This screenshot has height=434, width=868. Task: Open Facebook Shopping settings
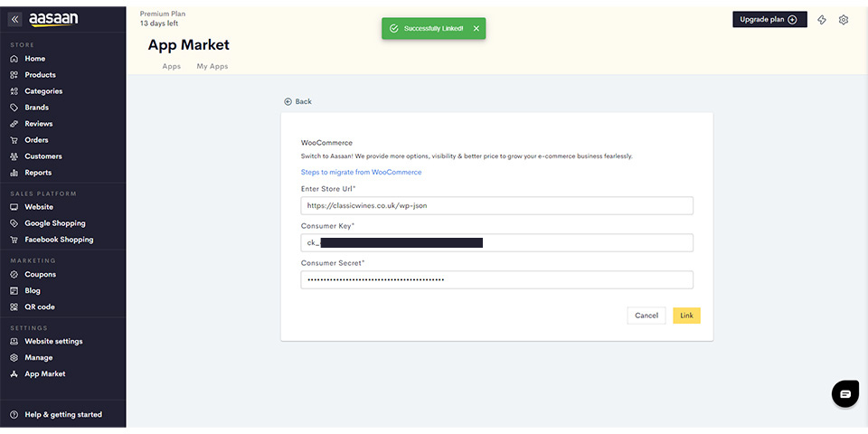pos(59,240)
